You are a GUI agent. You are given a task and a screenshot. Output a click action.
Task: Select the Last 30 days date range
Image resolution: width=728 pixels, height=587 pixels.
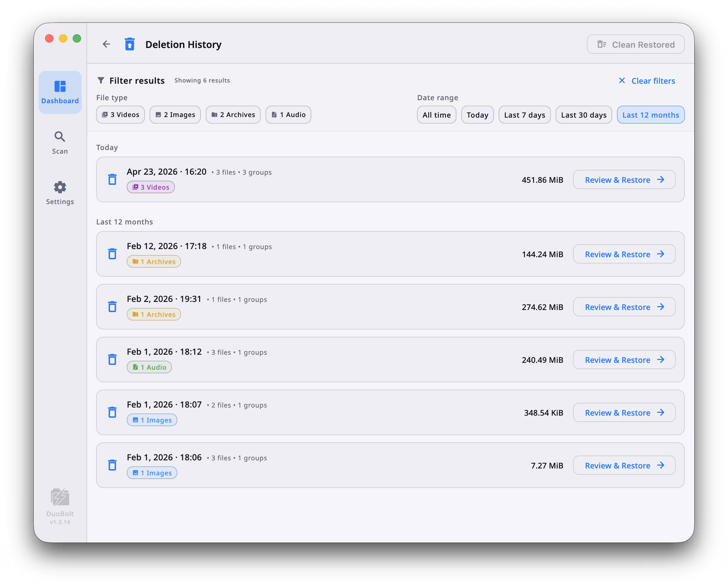pyautogui.click(x=584, y=115)
